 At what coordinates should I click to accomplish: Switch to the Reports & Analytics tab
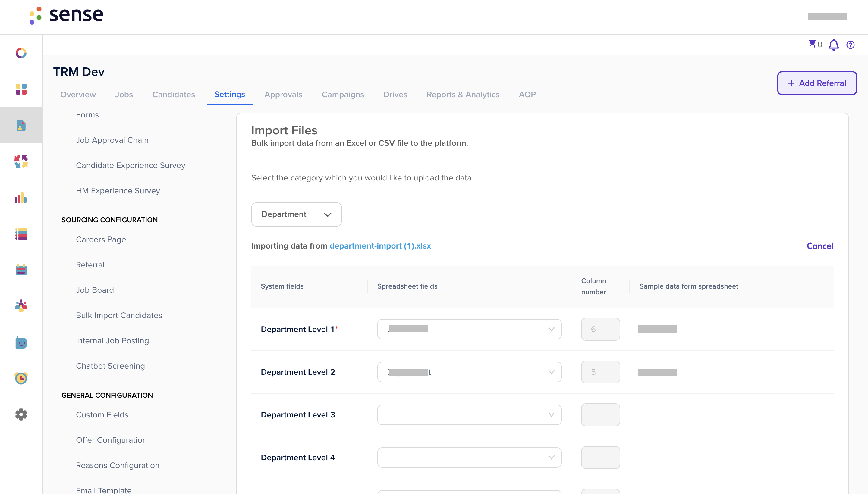[463, 95]
